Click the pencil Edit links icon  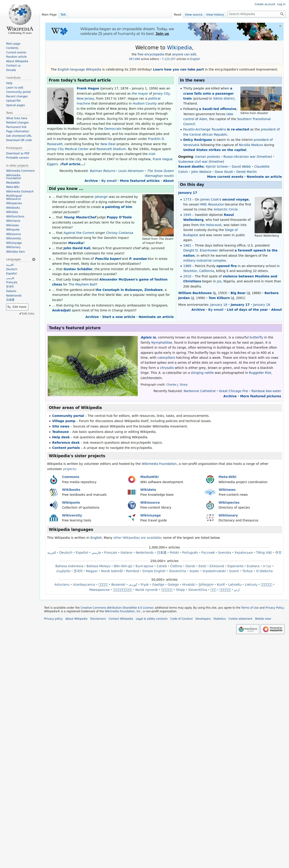click(20, 313)
